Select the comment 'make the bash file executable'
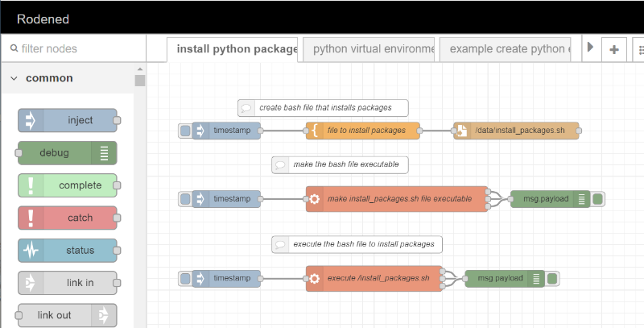644x328 pixels. point(340,165)
